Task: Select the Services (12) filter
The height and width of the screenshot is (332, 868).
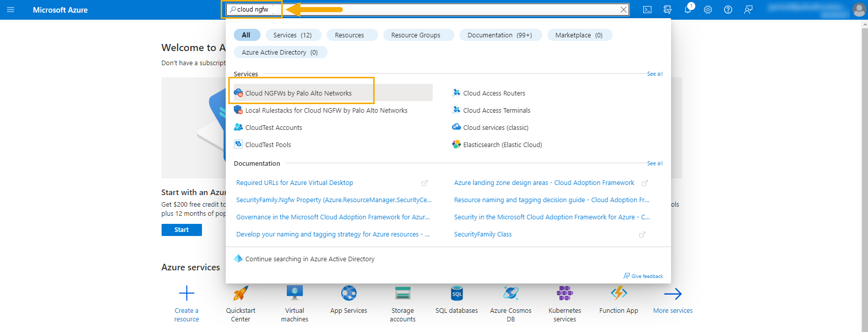Action: 292,35
